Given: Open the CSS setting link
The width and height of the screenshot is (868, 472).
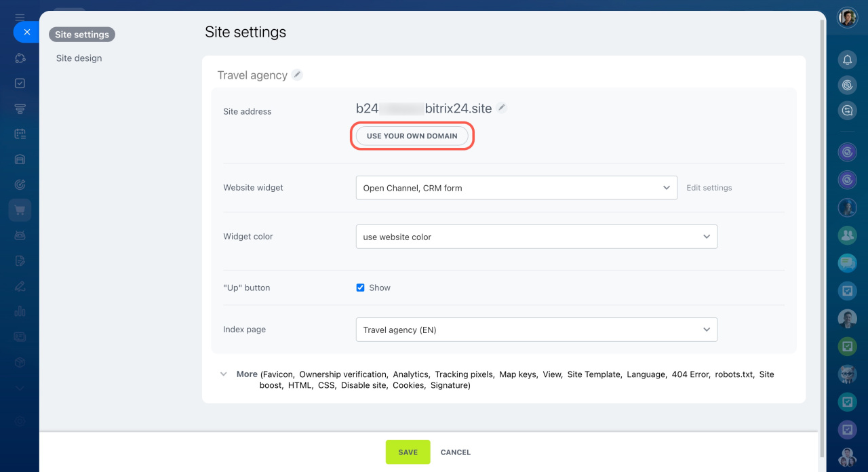Looking at the screenshot, I should click(327, 385).
